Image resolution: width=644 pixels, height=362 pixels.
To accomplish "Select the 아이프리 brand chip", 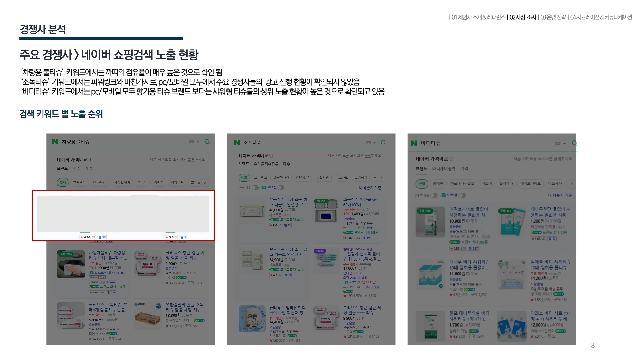I will click(x=177, y=182).
